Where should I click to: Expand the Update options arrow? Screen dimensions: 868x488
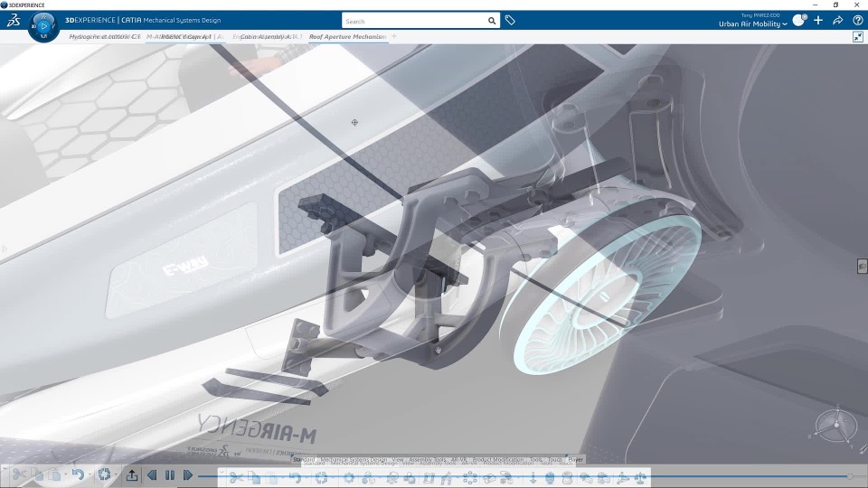[x=115, y=474]
